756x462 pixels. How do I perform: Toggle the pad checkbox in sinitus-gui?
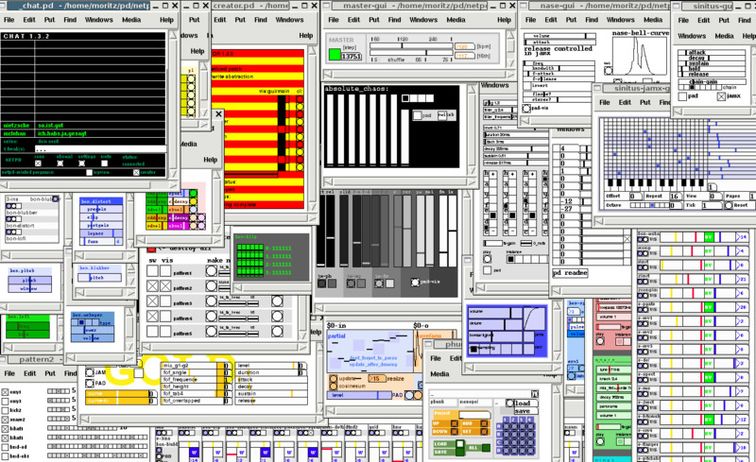pos(682,96)
